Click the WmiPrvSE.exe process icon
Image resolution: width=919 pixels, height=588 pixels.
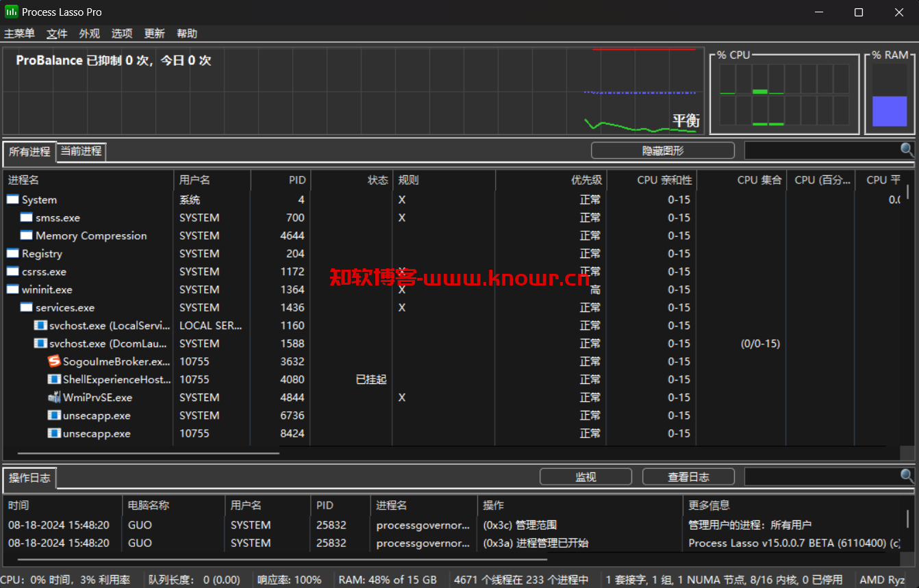54,397
